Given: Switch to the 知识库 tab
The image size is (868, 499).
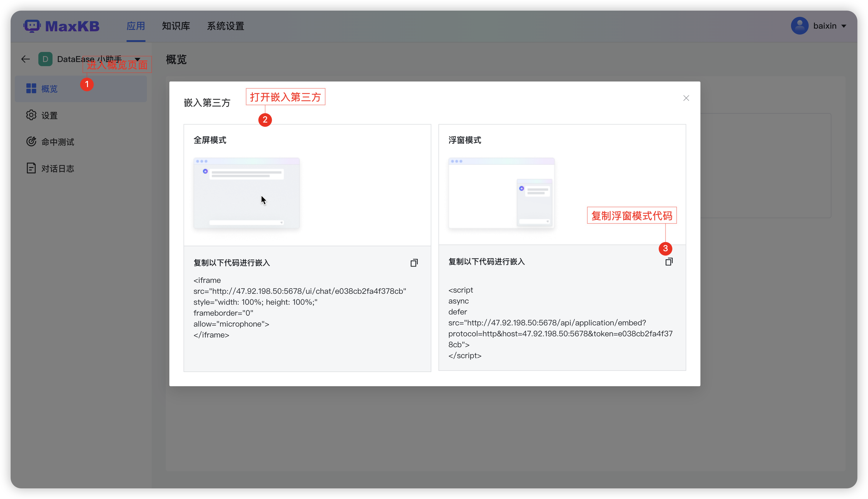Looking at the screenshot, I should coord(176,26).
